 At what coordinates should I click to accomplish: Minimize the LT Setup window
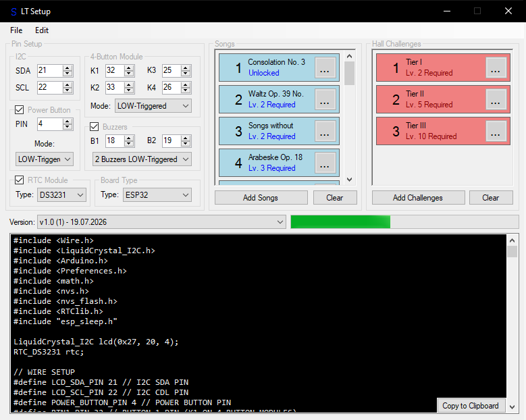(447, 11)
